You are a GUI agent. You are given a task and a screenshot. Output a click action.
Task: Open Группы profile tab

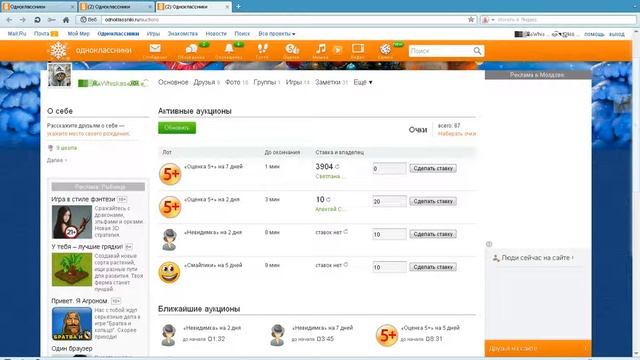pyautogui.click(x=264, y=82)
